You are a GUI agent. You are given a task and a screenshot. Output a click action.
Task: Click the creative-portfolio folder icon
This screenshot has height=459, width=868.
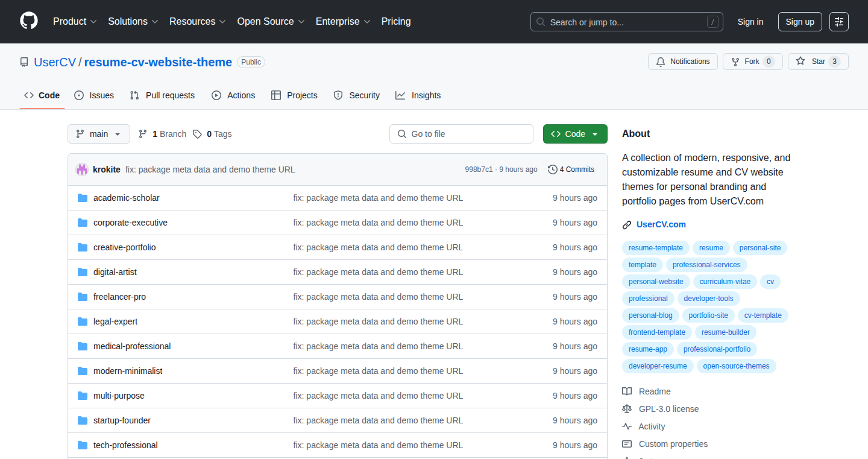click(83, 247)
